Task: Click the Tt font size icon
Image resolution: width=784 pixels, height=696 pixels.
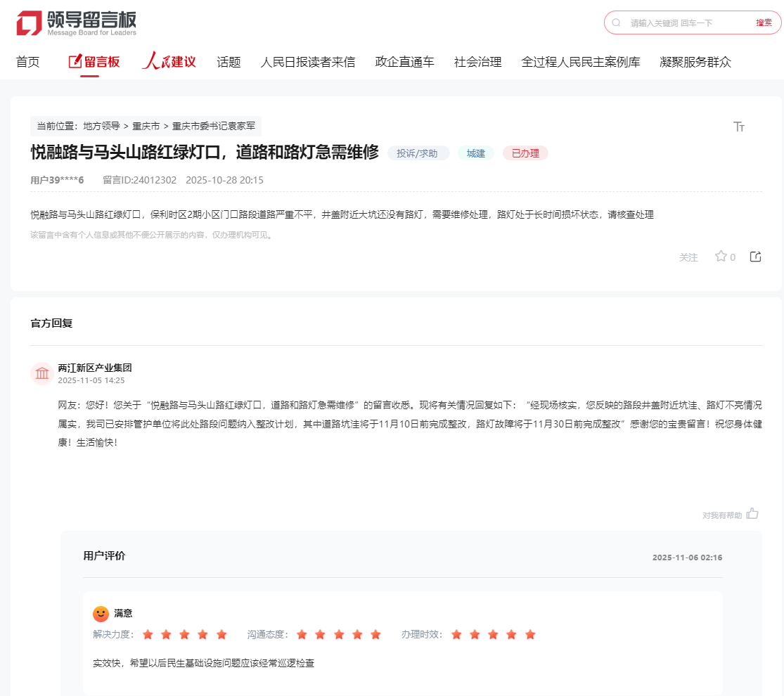Action: pyautogui.click(x=738, y=127)
